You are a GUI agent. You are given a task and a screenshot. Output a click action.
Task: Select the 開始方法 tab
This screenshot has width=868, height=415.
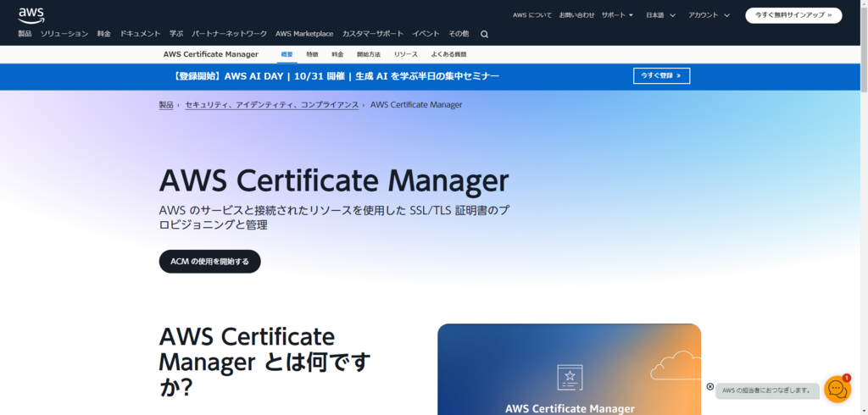369,54
